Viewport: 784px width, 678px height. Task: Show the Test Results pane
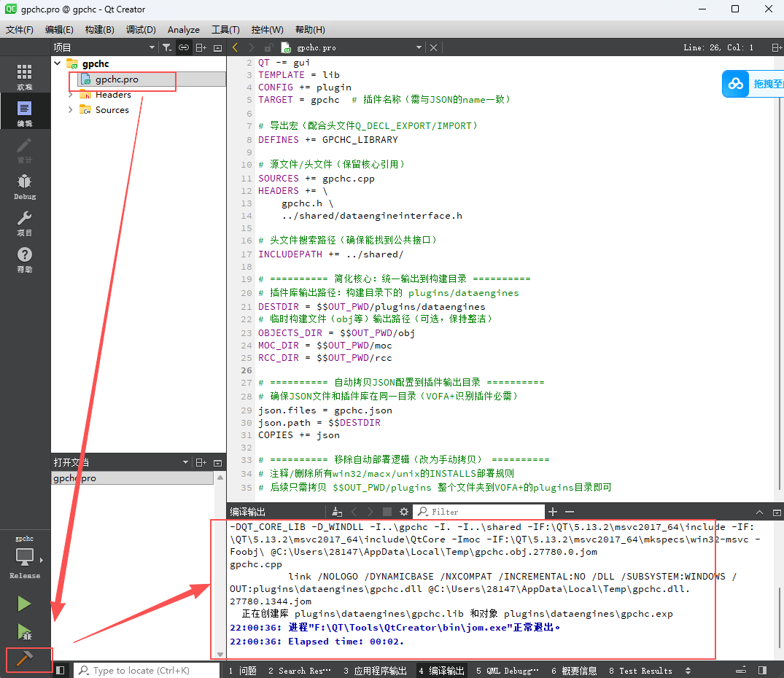pos(640,671)
